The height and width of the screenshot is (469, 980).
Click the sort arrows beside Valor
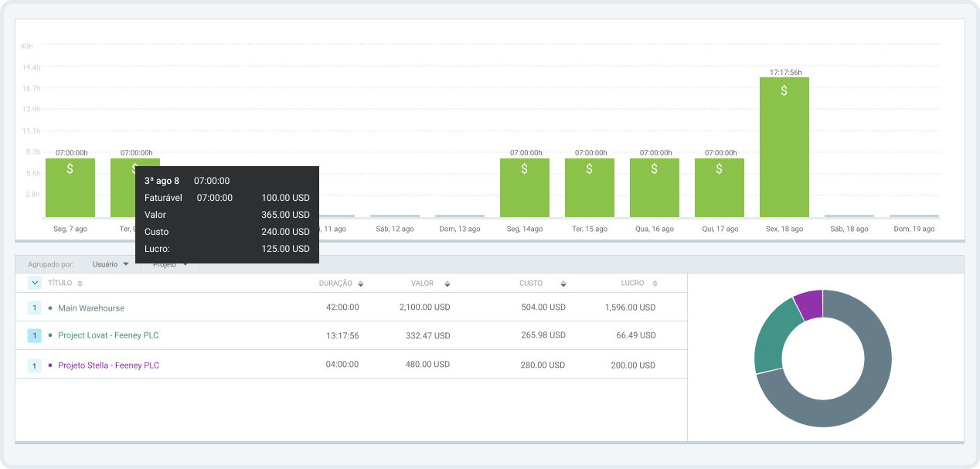pyautogui.click(x=447, y=284)
